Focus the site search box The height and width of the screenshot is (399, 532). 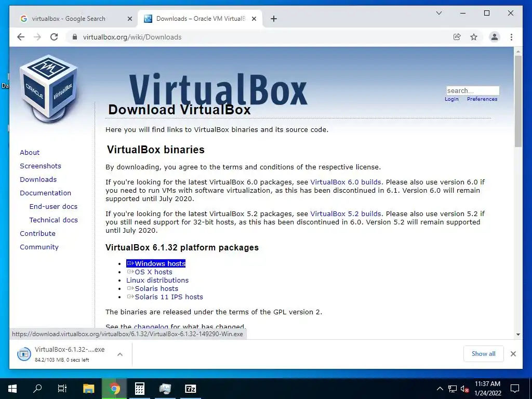click(x=473, y=90)
